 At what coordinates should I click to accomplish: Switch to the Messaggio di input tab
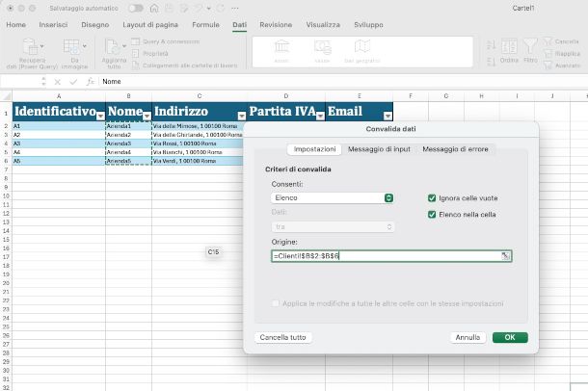click(x=379, y=149)
